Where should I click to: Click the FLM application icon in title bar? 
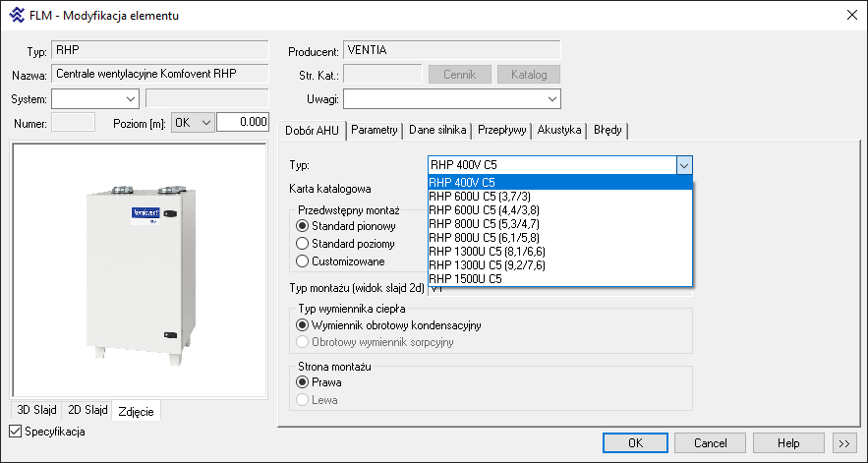tap(15, 15)
